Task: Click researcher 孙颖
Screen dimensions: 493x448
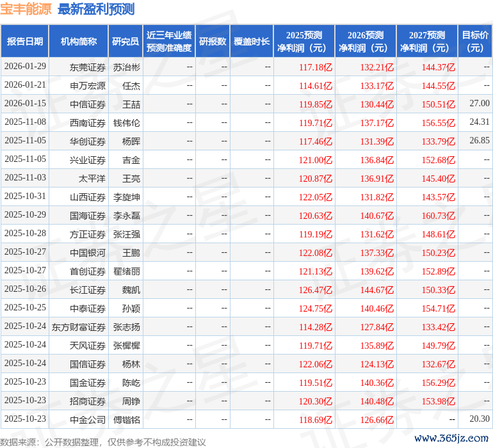Action: pos(131,308)
